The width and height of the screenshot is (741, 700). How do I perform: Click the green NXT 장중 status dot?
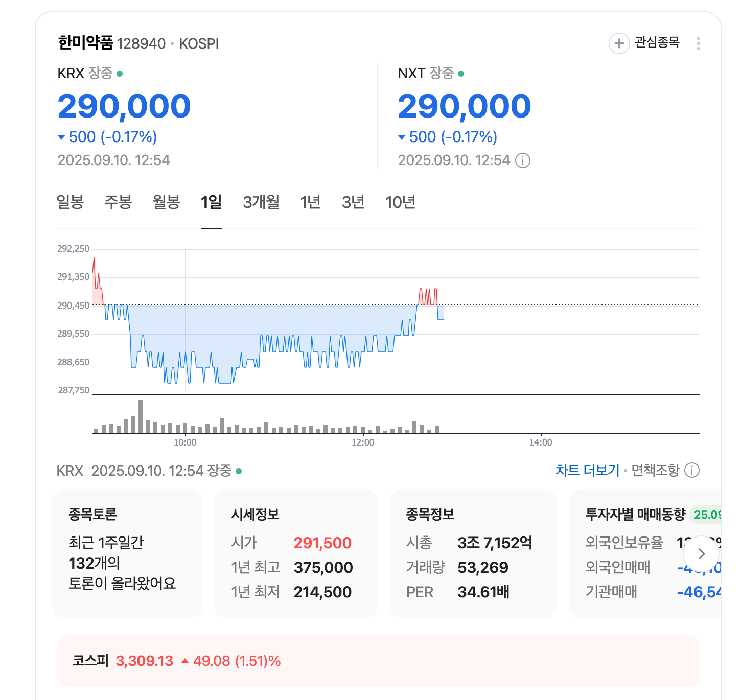click(x=460, y=73)
